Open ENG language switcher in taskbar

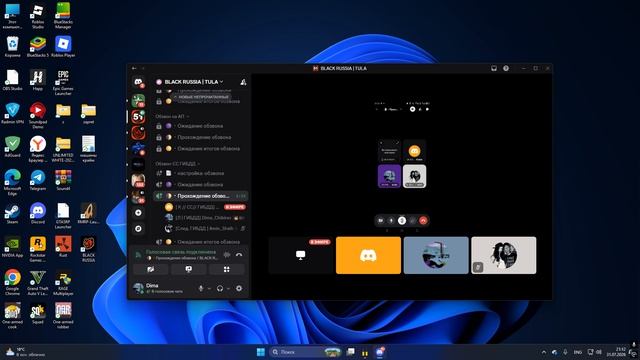(x=578, y=352)
